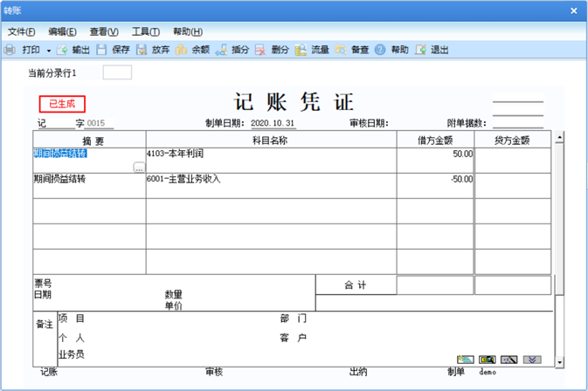Click the vertical scrollbar thumb
588x391 pixels.
coord(559,219)
